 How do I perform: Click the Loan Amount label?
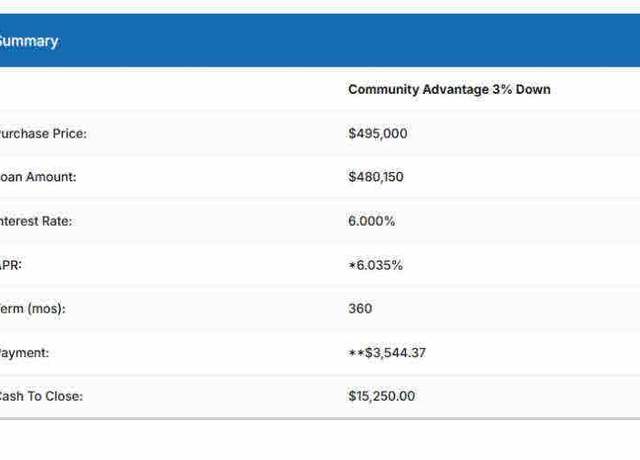(38, 177)
